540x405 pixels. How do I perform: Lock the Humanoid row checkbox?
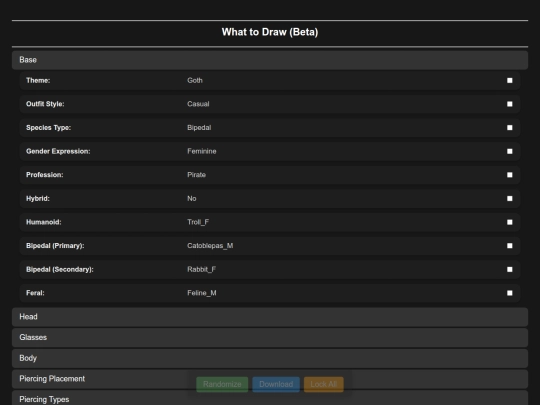coord(509,222)
